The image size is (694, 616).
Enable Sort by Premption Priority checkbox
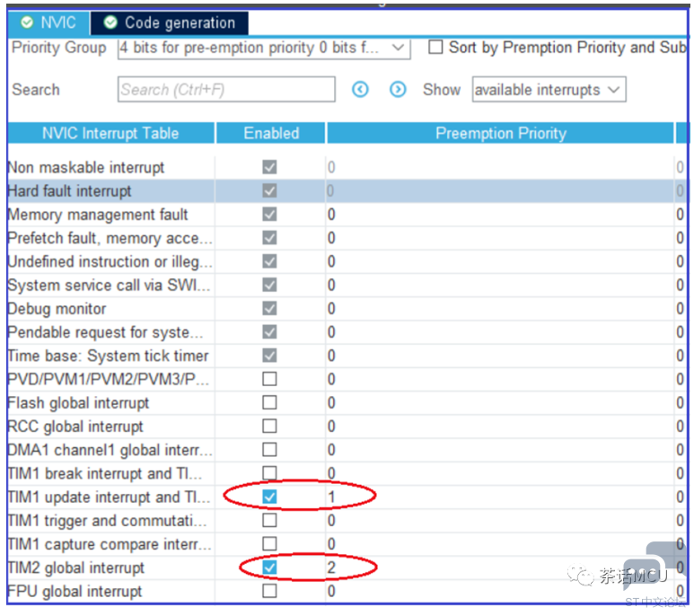(x=435, y=48)
